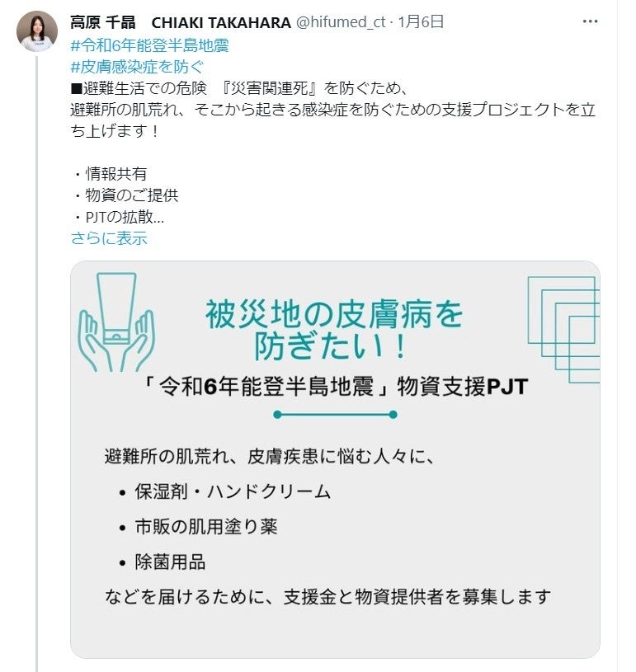Open hashtag #皮膚感染症を防ぐ
636x672 pixels.
137,67
